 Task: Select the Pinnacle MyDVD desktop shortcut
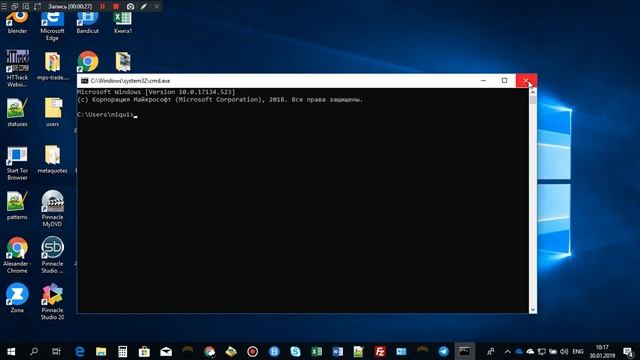pyautogui.click(x=52, y=208)
